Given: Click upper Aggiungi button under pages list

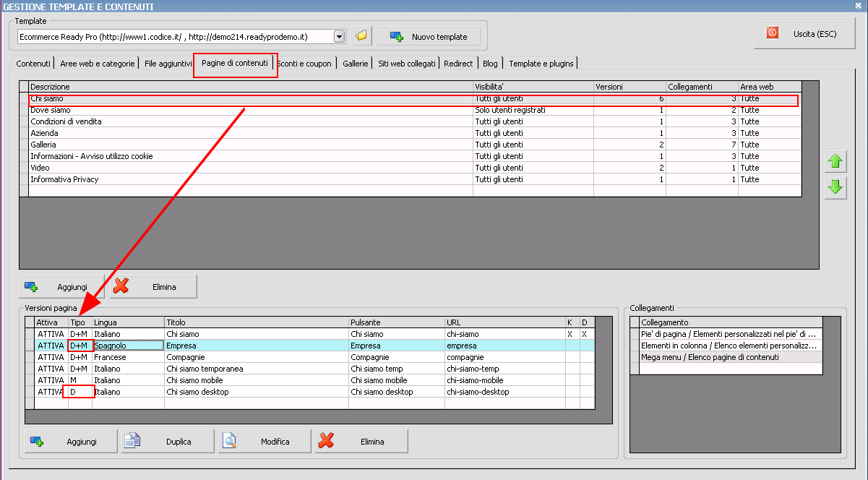Looking at the screenshot, I should click(61, 286).
